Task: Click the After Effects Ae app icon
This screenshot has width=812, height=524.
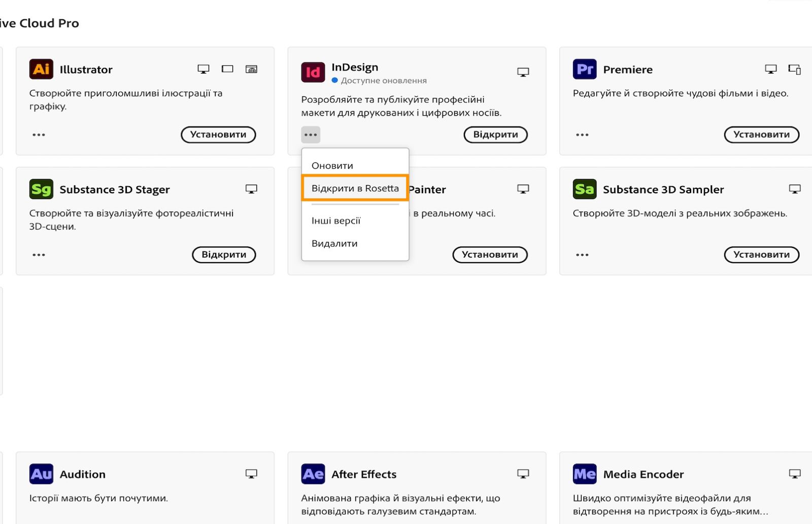Action: [x=313, y=474]
